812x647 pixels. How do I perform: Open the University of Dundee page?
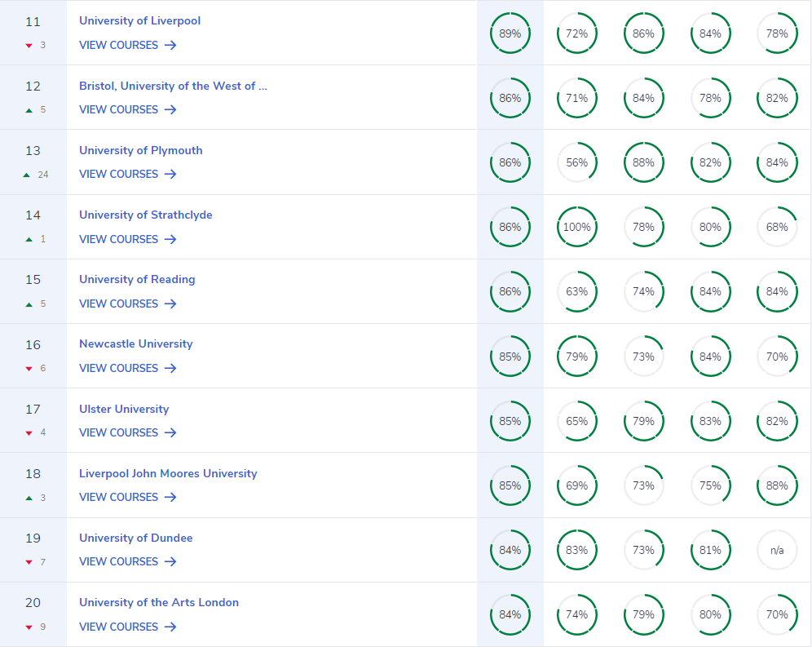click(x=135, y=538)
